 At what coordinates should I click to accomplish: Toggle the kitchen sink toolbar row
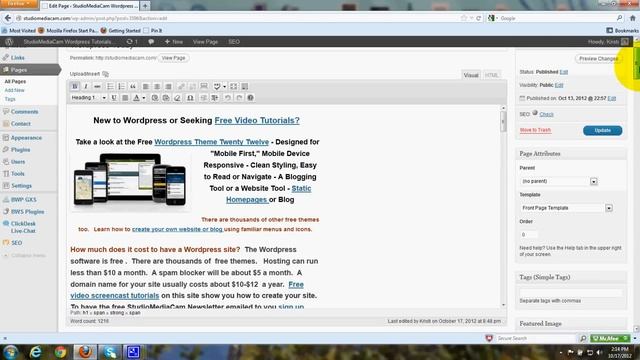tap(245, 87)
